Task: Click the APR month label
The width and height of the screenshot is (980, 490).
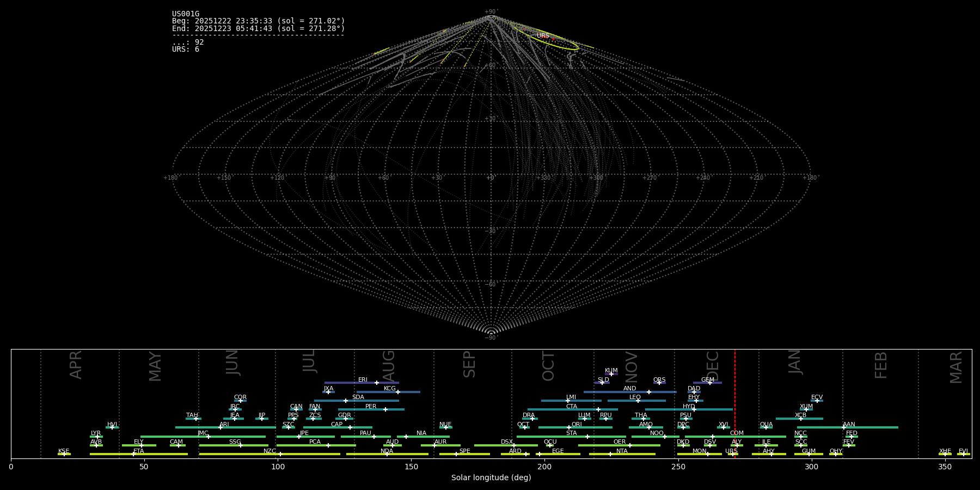Action: point(76,365)
